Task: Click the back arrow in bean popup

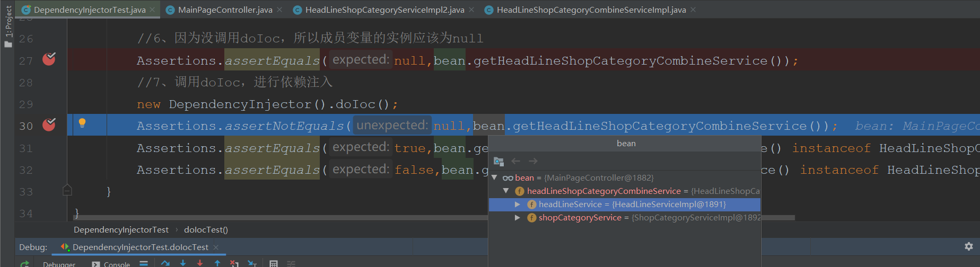Action: click(515, 161)
